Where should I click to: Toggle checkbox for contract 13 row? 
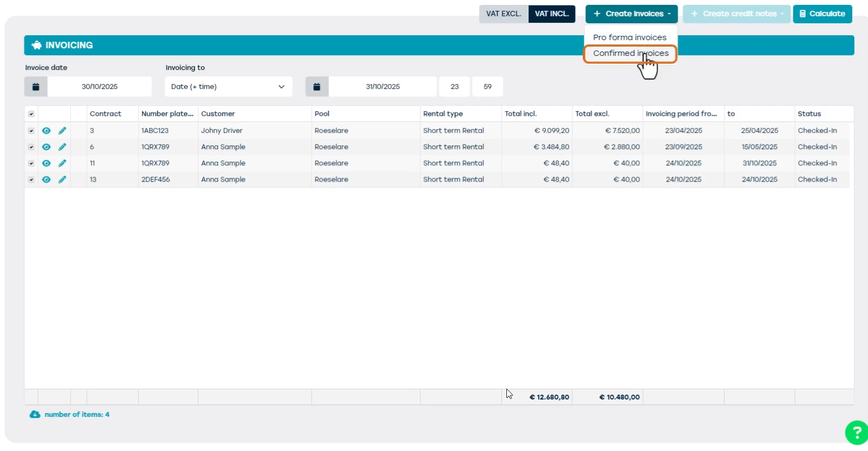tap(31, 179)
